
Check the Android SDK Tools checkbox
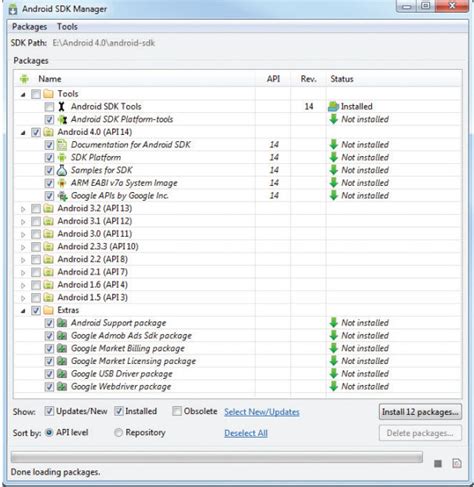[49, 107]
